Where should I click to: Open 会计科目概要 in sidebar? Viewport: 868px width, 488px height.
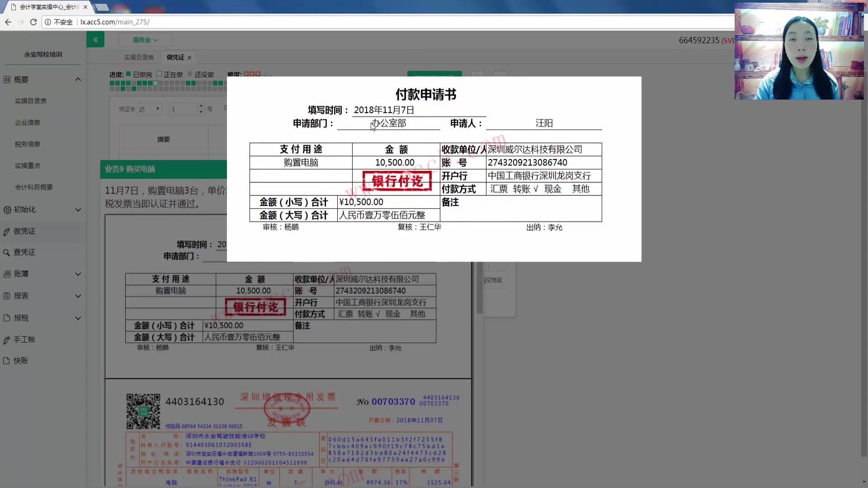click(x=33, y=187)
